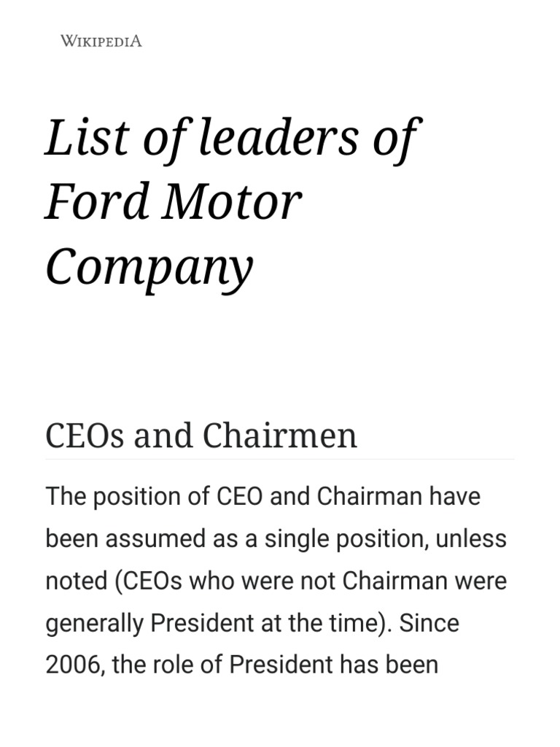
Task: Click the Wikipedia wordmark logo
Action: click(x=101, y=41)
